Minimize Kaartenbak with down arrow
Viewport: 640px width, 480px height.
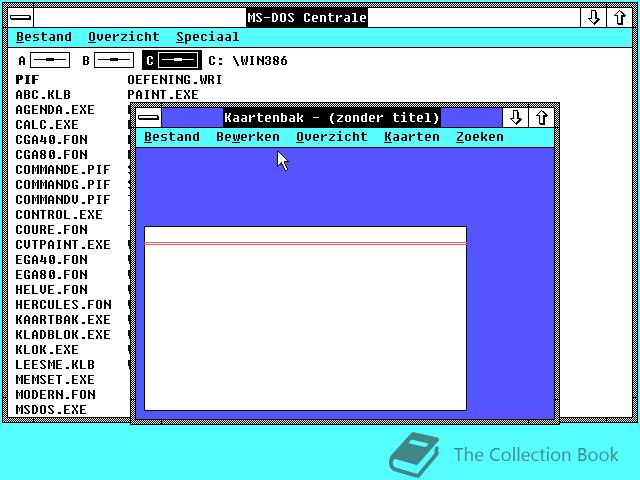click(x=516, y=118)
